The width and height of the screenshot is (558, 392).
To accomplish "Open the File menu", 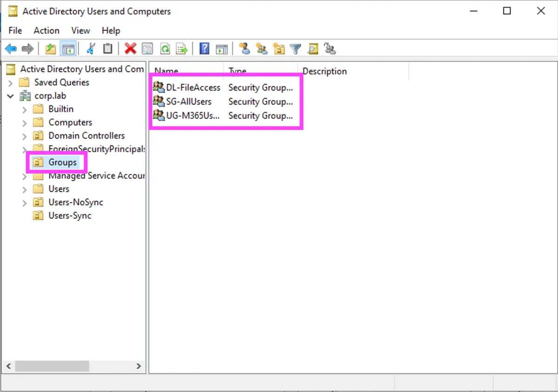I will pos(15,31).
